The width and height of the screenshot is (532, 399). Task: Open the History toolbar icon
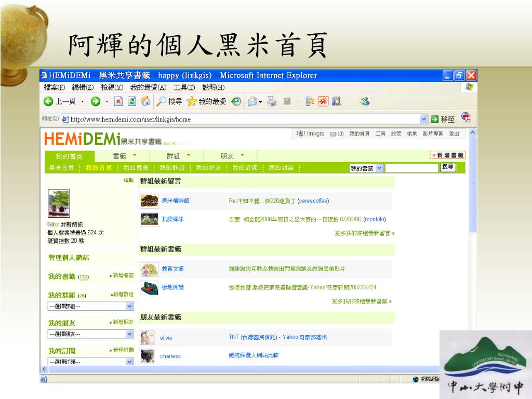[236, 101]
